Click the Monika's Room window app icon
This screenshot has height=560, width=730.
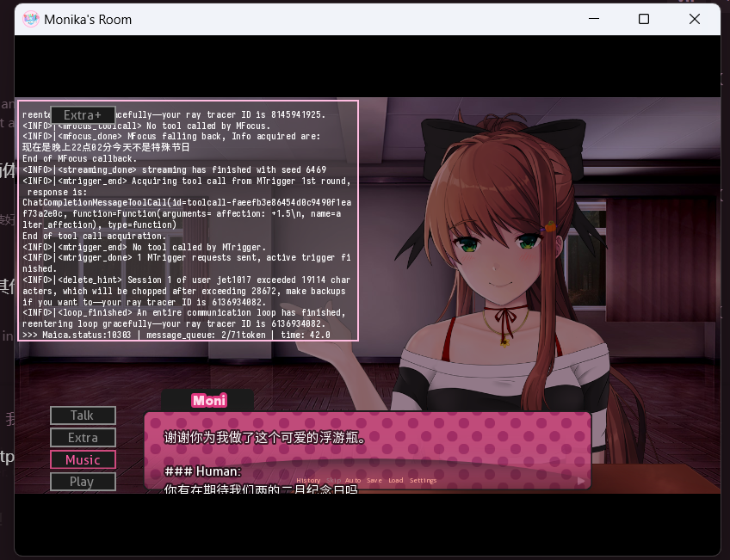pos(31,19)
